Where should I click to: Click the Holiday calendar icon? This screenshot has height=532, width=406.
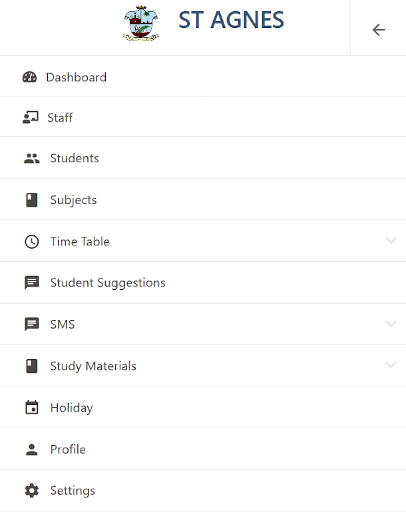[x=31, y=408]
